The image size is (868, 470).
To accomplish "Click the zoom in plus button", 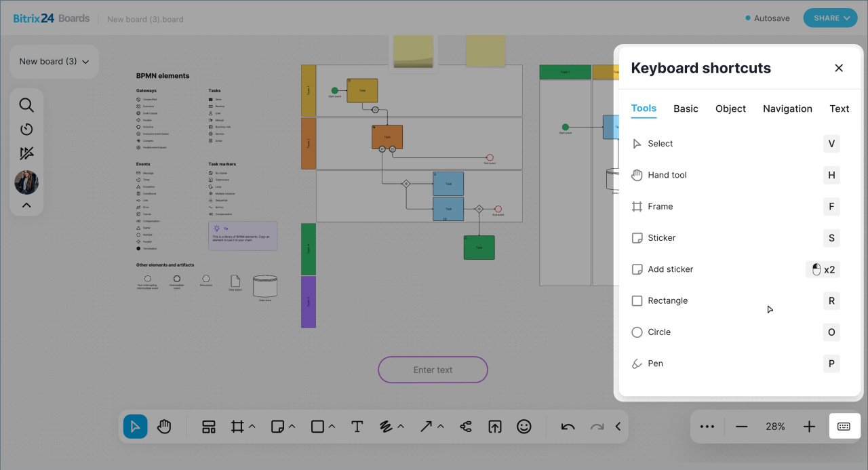I will point(809,427).
